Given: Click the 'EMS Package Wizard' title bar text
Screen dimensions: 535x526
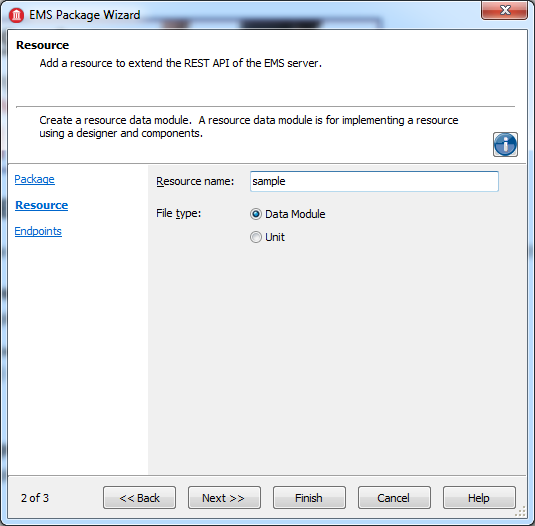Looking at the screenshot, I should (x=85, y=15).
